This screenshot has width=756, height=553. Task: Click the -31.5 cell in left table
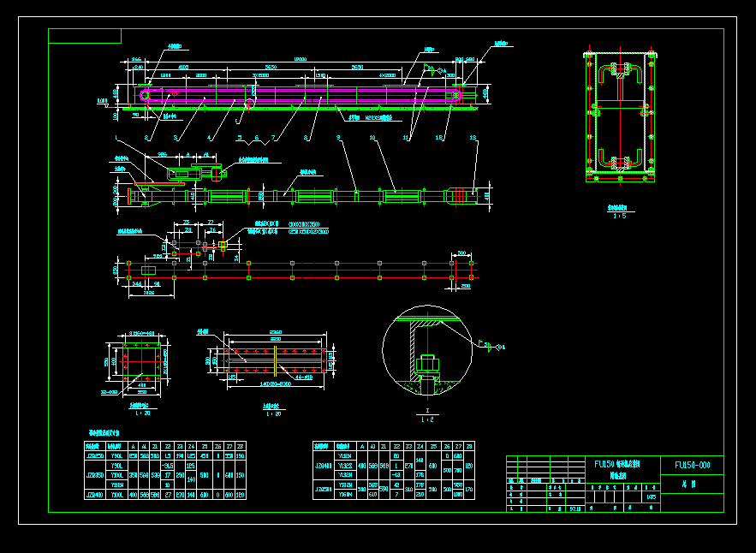pyautogui.click(x=167, y=466)
